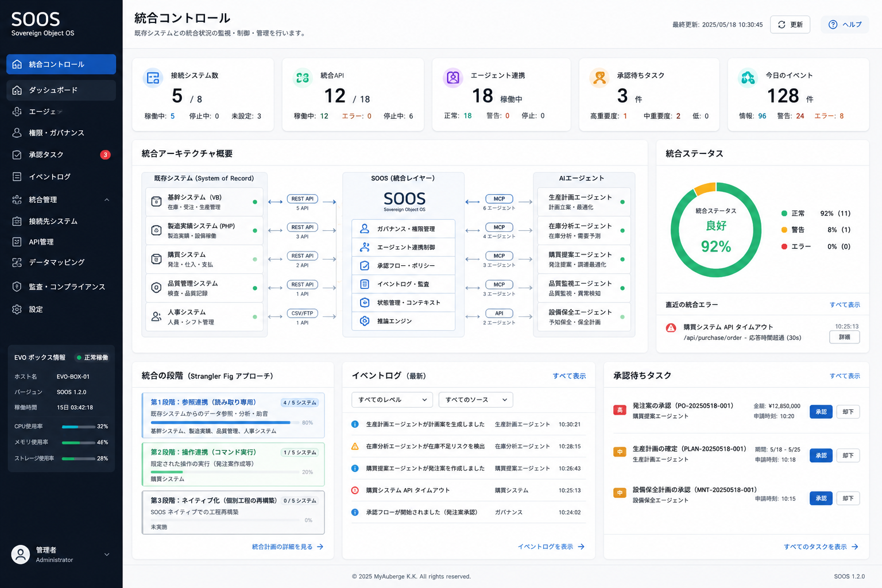Viewport: 882px width, 588px height.
Task: Select 権限・ガバナンス in the sidebar
Action: click(61, 133)
